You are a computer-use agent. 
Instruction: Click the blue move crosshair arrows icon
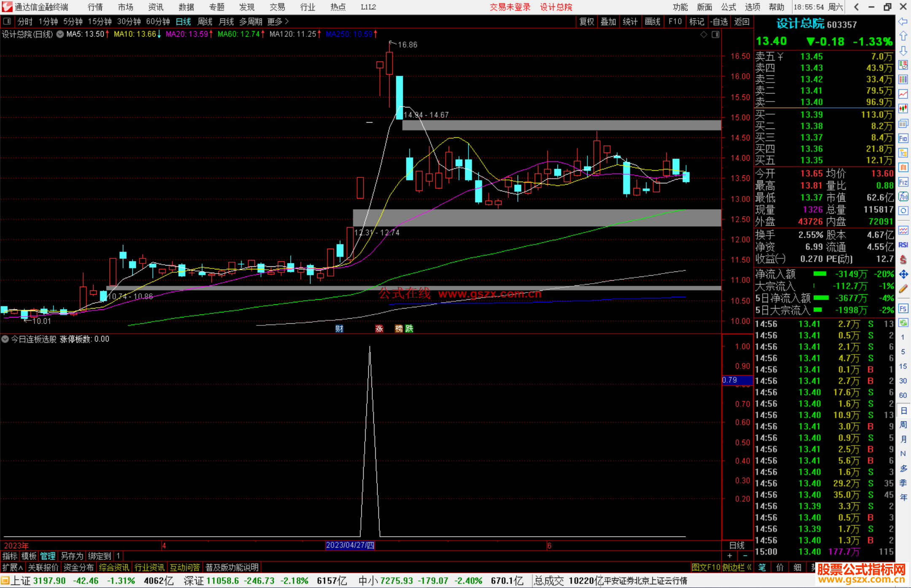pos(903,274)
